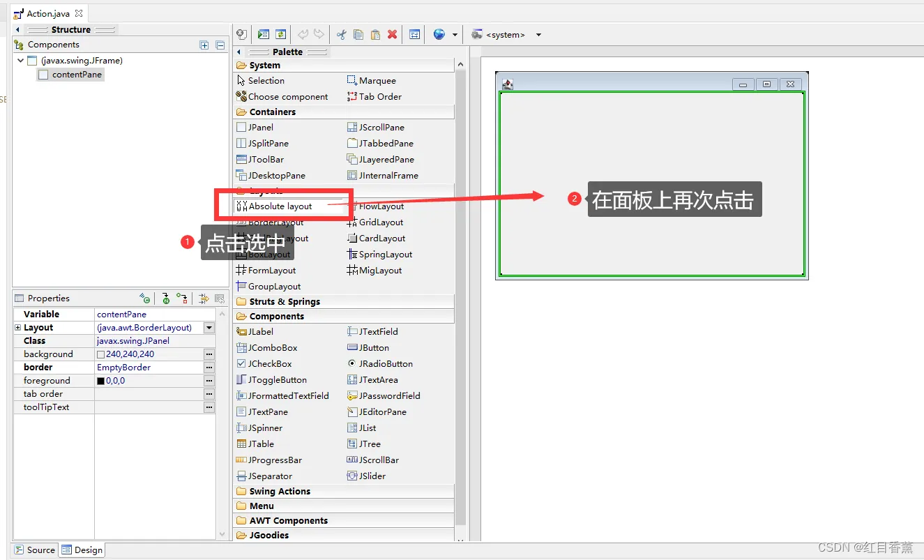This screenshot has height=560, width=924.
Task: Click the Copy icon in toolbar
Action: tap(358, 34)
